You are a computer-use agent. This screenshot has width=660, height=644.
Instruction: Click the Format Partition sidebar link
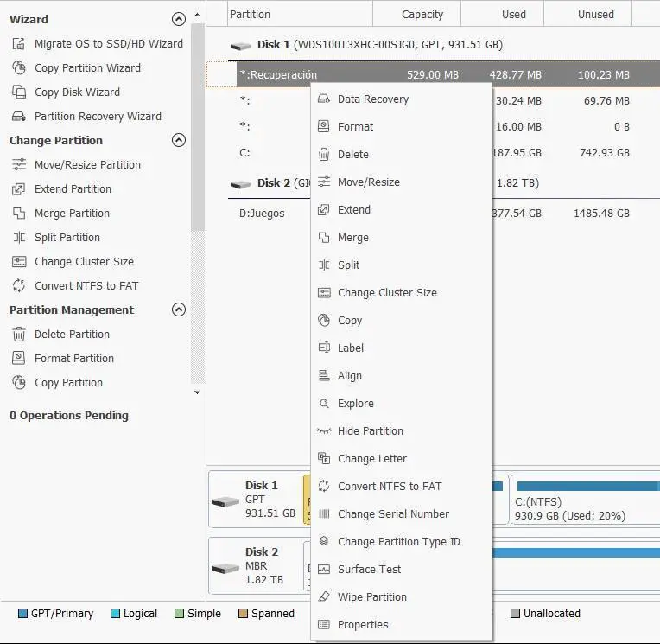74,358
